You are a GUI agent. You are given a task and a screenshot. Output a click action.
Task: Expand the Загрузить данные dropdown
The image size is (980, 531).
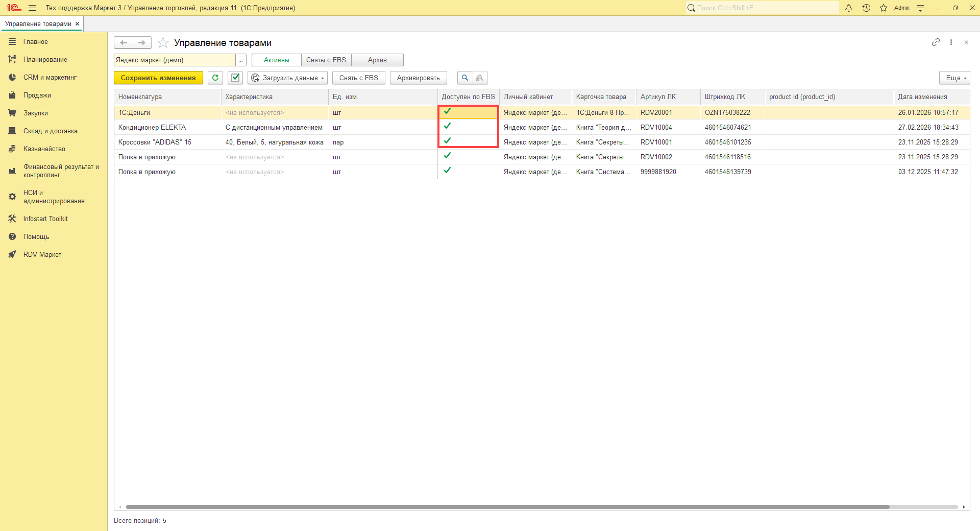pyautogui.click(x=288, y=78)
